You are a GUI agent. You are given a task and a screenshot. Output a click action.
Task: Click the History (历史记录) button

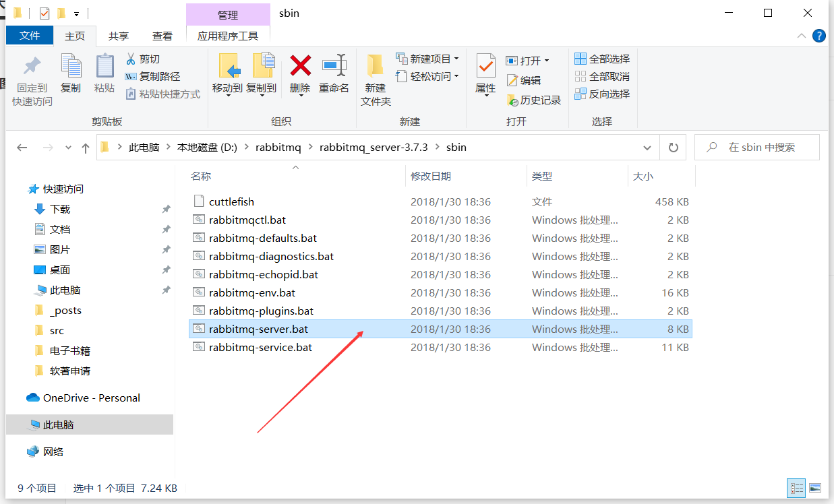coord(533,100)
